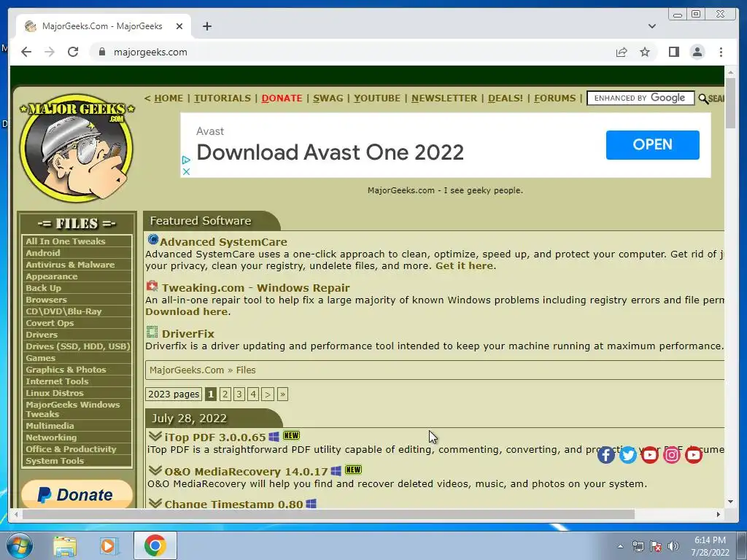Expand the Change Timestamp entry chevron
Screen dimensions: 747x560
(x=155, y=503)
